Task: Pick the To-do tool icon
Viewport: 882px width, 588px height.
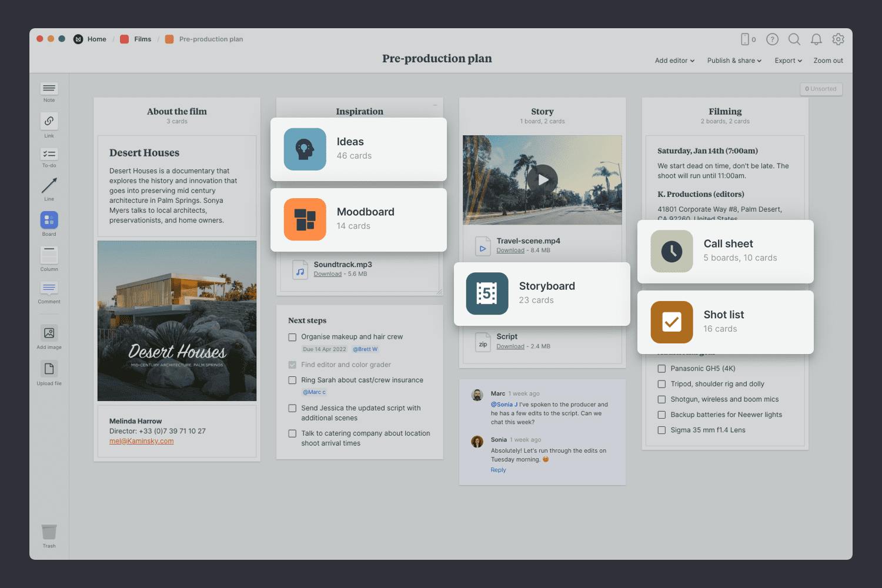Action: [x=49, y=154]
